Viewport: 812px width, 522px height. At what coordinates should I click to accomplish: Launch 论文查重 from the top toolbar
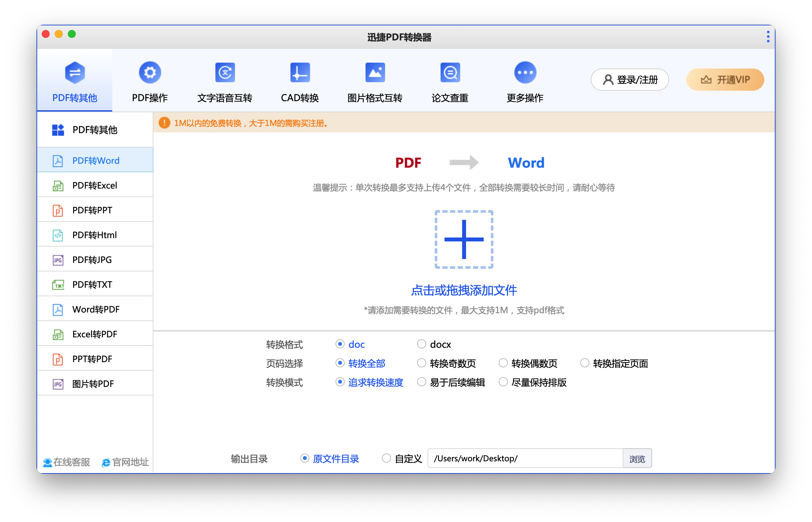click(x=450, y=81)
